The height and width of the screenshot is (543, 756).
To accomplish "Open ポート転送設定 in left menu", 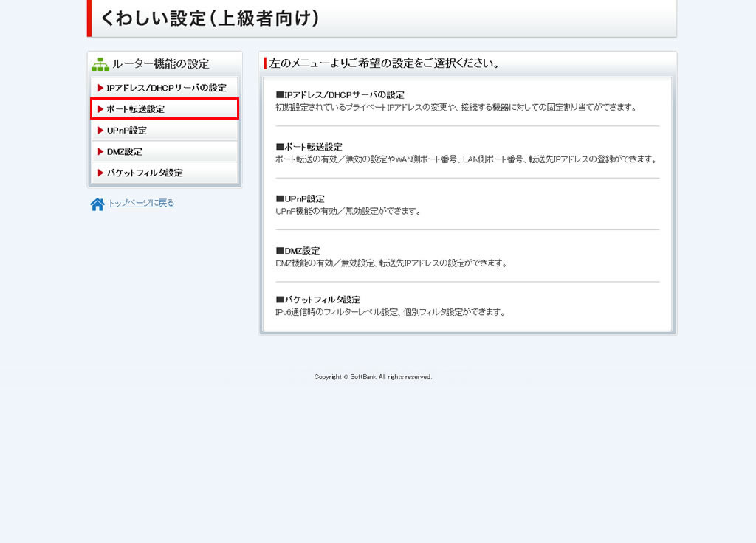I will tap(165, 109).
